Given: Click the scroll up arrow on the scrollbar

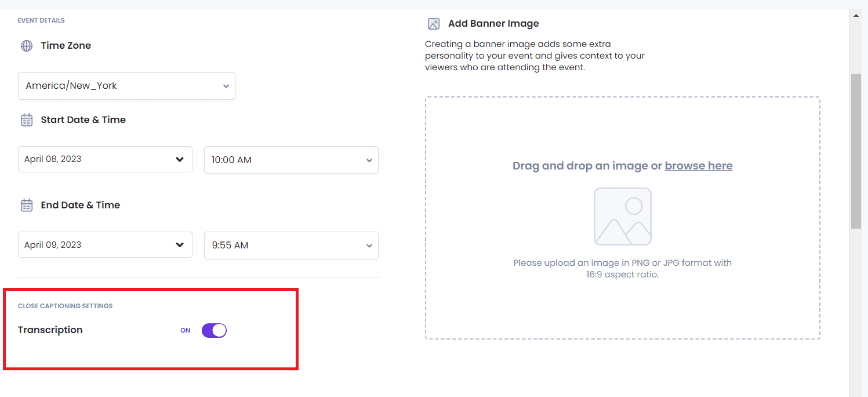Looking at the screenshot, I should pyautogui.click(x=856, y=16).
